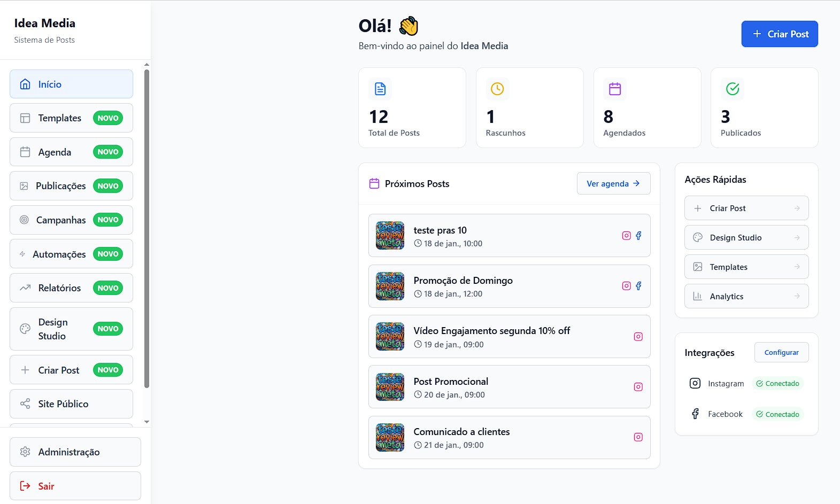Image resolution: width=840 pixels, height=504 pixels.
Task: Open the Comunicado a clientes post thumbnail
Action: (x=390, y=438)
